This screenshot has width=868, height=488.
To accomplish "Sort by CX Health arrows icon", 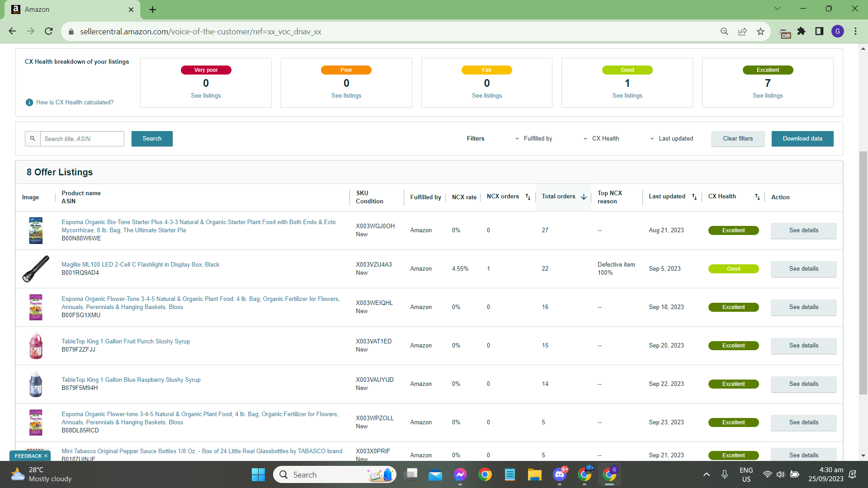I will coord(757,197).
